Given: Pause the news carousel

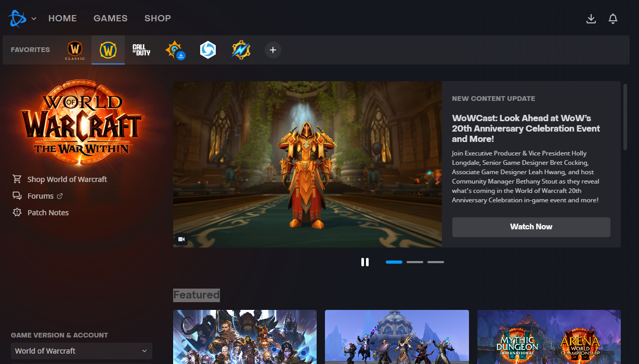Looking at the screenshot, I should coord(365,262).
